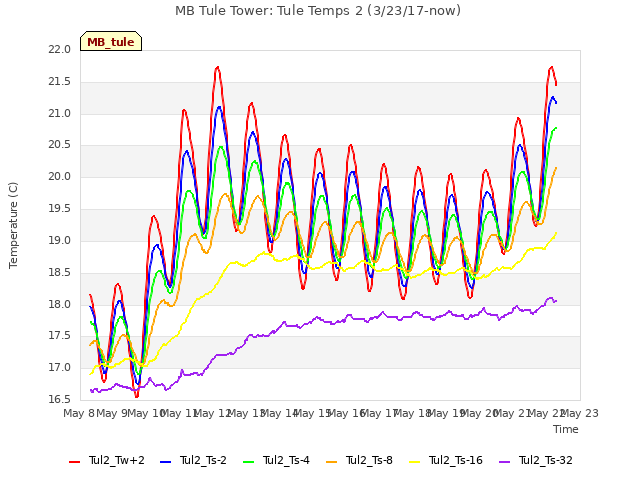640x480 pixels.
Task: Click the purple Tul2_Ts-32 legend swatch
Action: click(x=504, y=462)
